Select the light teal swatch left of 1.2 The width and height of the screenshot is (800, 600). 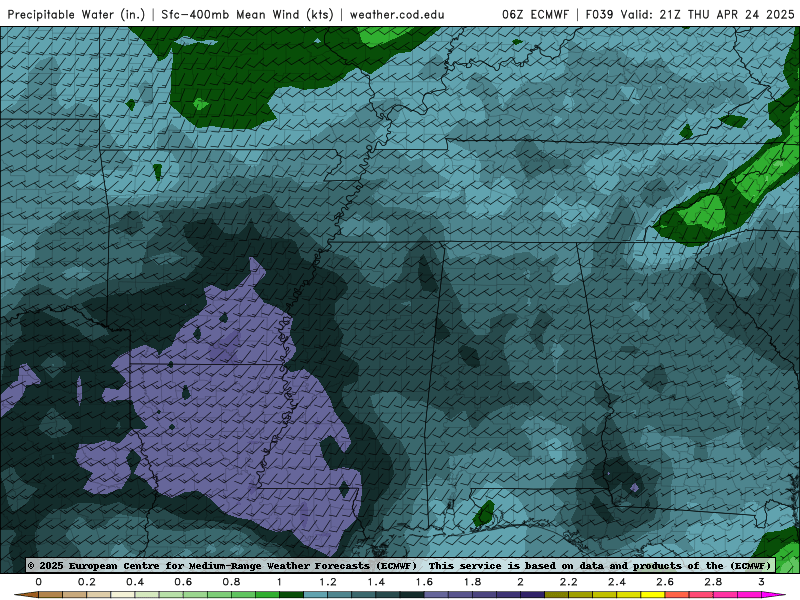pos(315,595)
